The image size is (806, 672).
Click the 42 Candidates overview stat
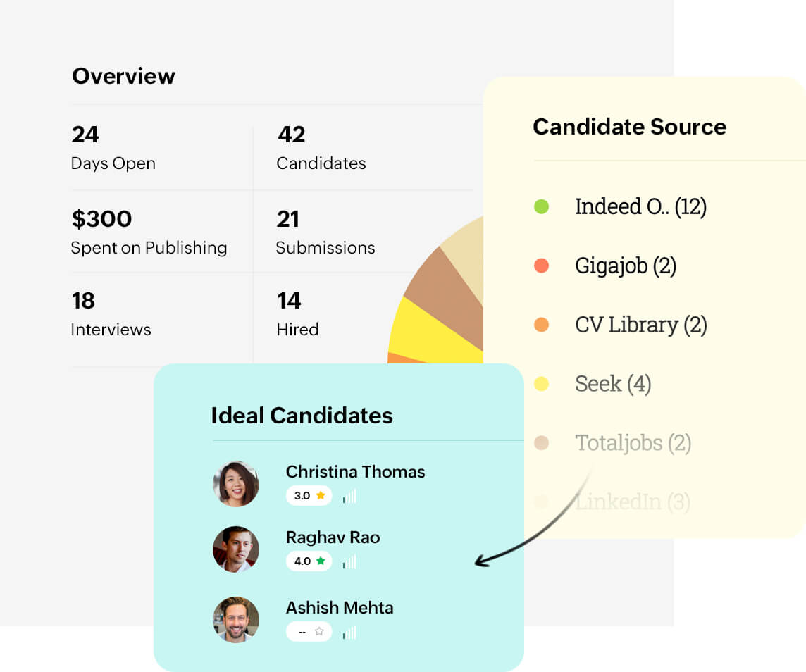point(321,148)
